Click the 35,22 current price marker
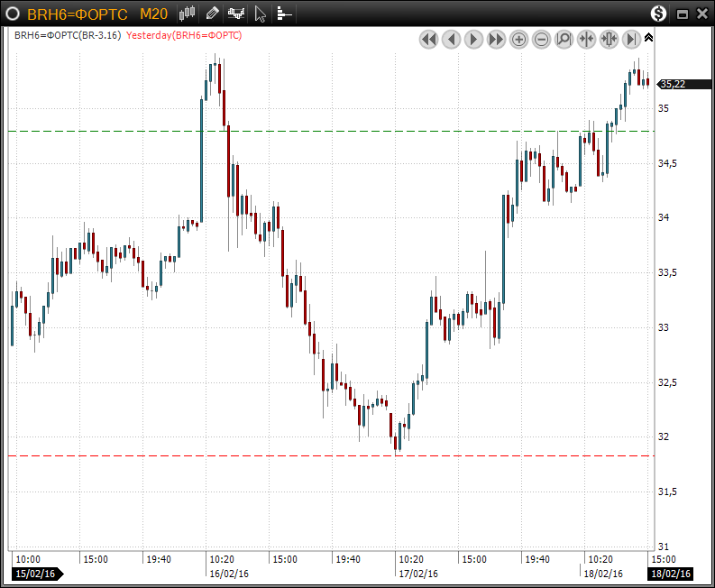 point(673,84)
